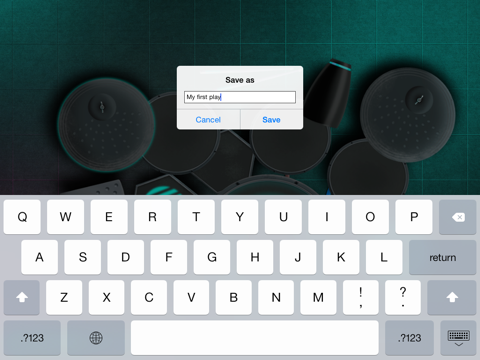Tap the P key
The height and width of the screenshot is (360, 480).
414,217
